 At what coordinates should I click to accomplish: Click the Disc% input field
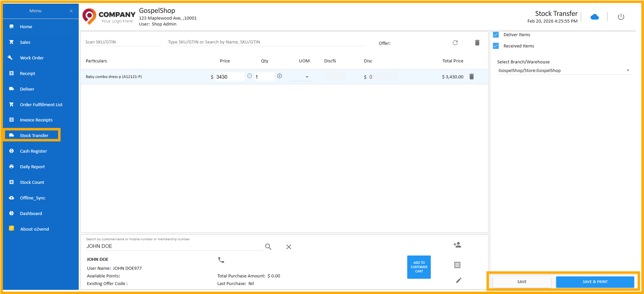tap(334, 77)
